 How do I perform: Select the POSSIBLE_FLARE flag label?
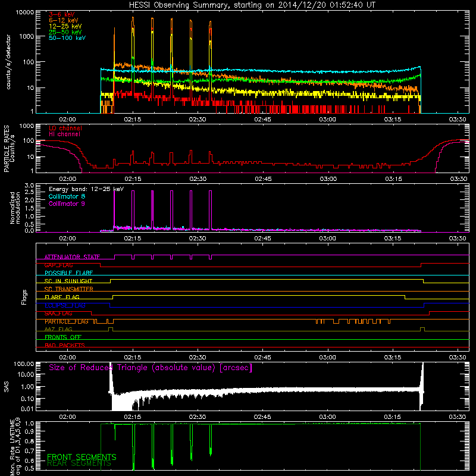[x=68, y=273]
